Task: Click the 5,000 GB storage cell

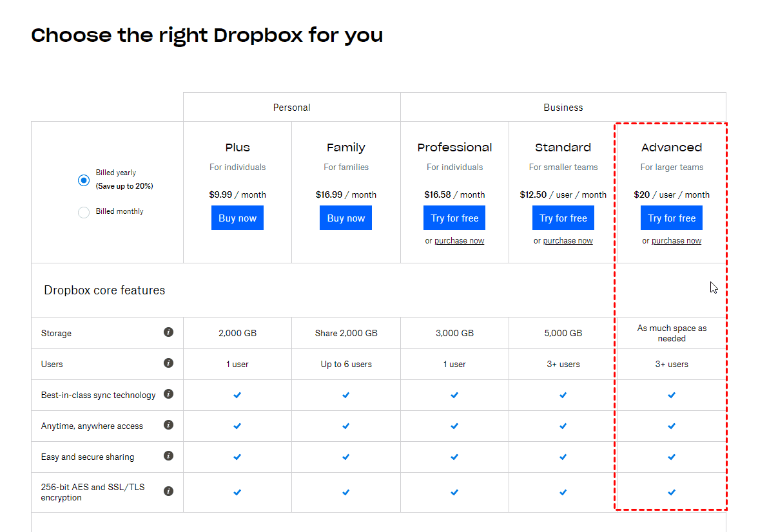Action: [563, 333]
